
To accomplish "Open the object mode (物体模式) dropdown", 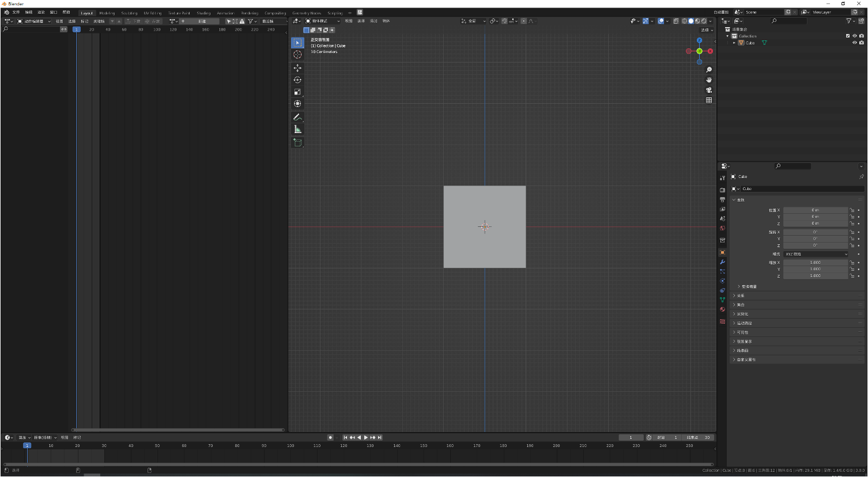I will pos(322,21).
